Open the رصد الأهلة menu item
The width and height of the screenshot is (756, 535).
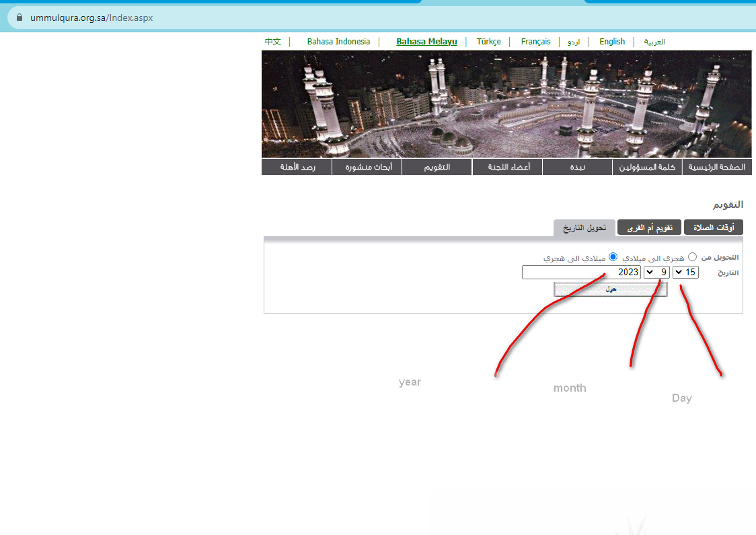click(x=297, y=167)
